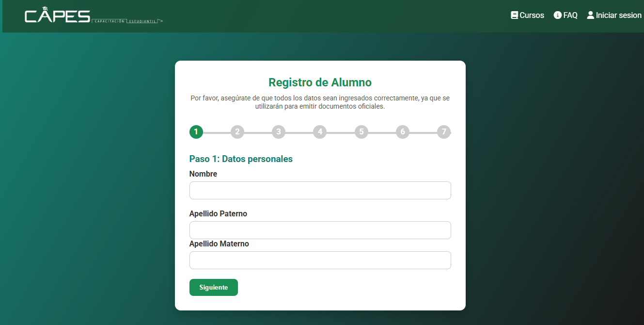Select the step 3 circle
Screen dimensions: 644x325
[x=279, y=131]
